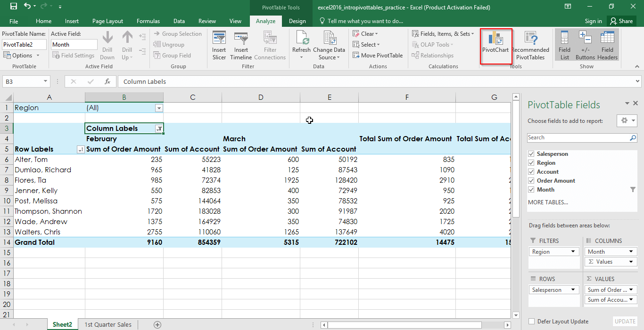Toggle the Field List button
This screenshot has height=330, width=644.
(564, 46)
